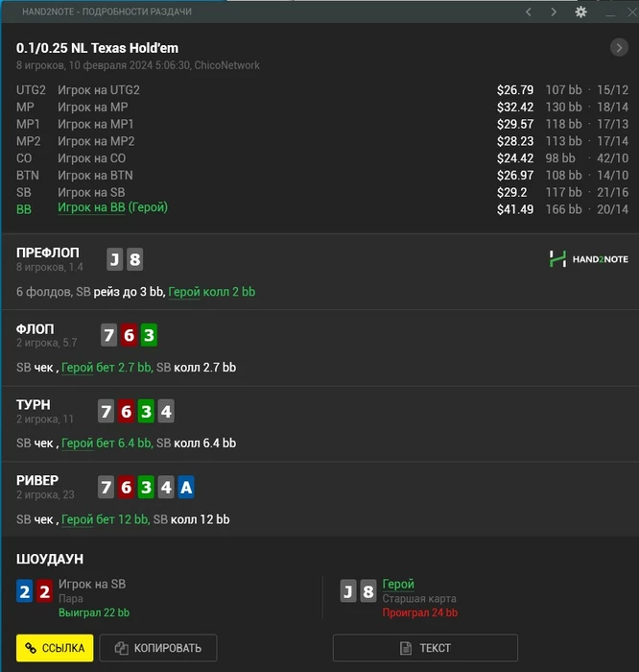The image size is (639, 672).
Task: Click the 8 hole card in preflop section
Action: [x=134, y=259]
